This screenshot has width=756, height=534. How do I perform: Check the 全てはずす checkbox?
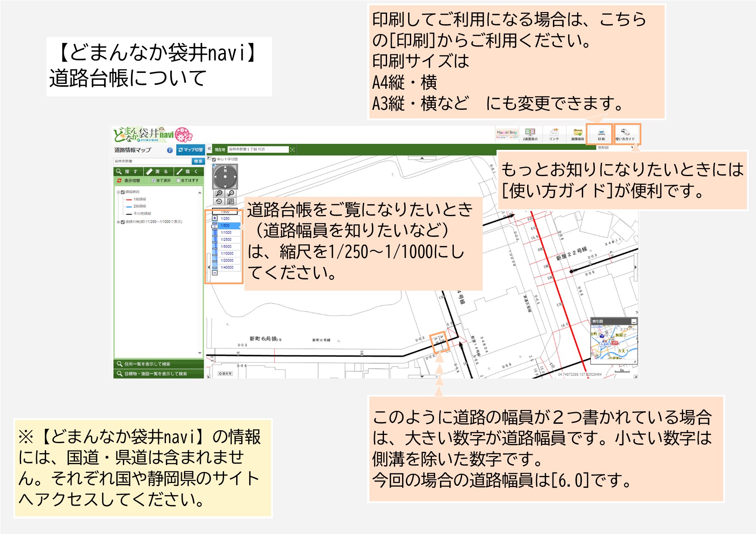178,180
